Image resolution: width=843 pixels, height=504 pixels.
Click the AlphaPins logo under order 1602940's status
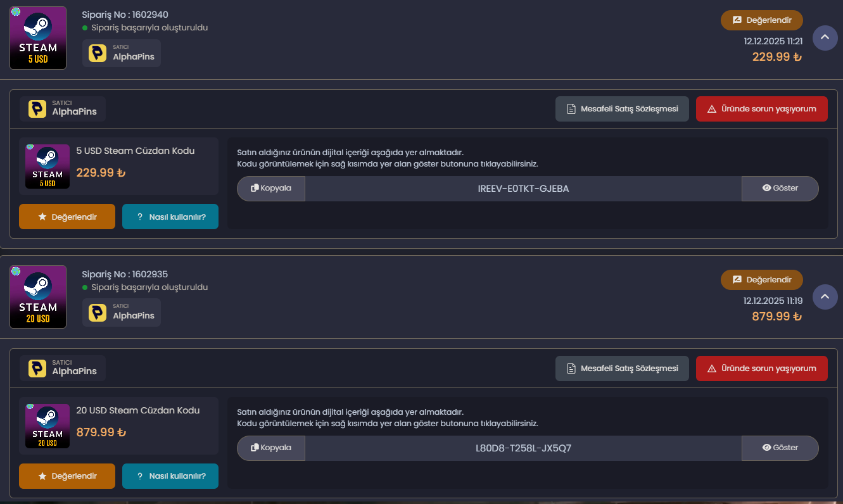pyautogui.click(x=98, y=53)
